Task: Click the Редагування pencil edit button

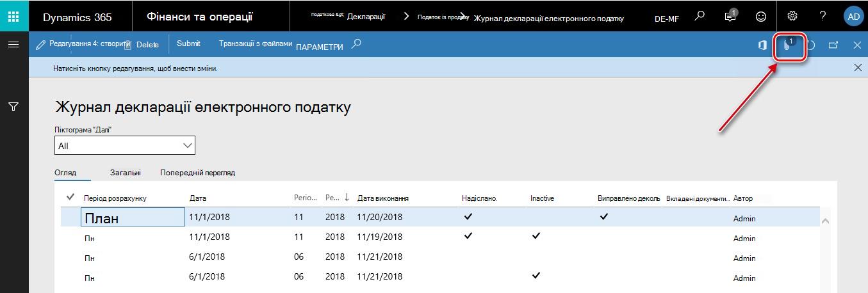Action: point(83,45)
